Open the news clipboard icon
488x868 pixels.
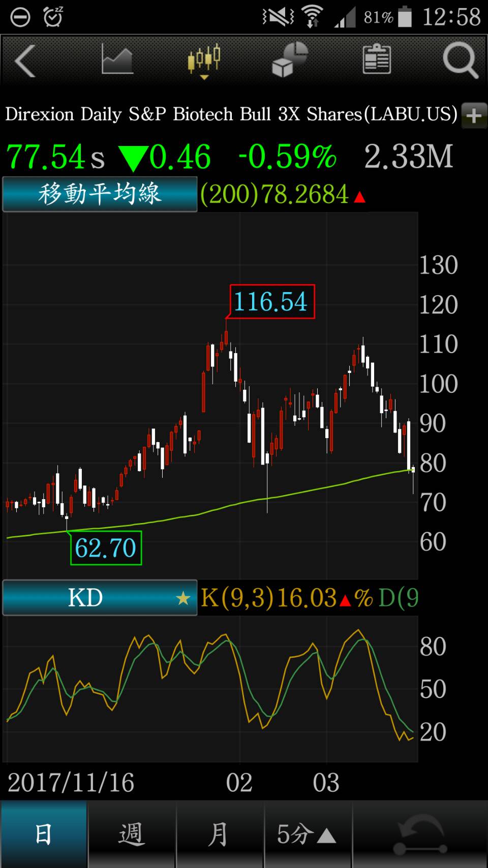376,60
